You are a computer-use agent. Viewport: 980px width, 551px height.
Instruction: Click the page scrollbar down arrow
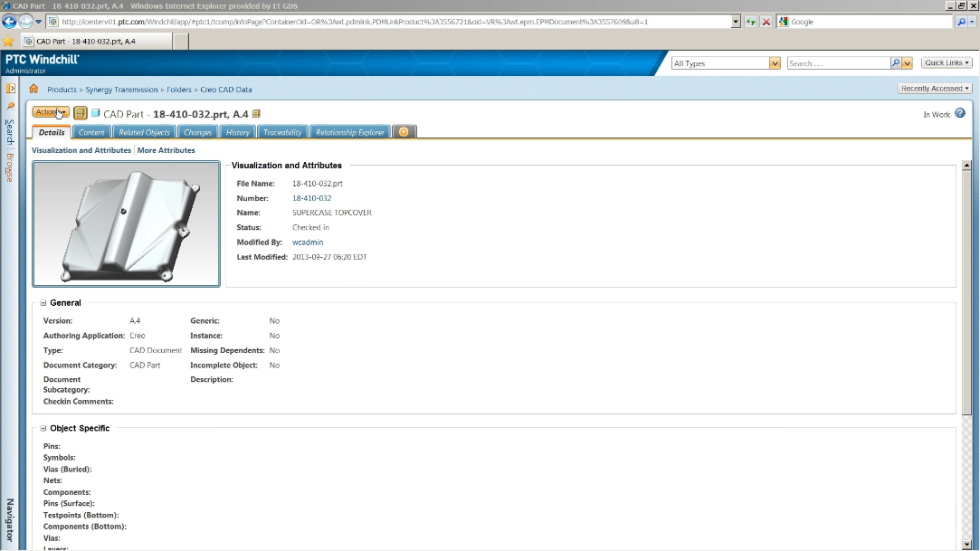click(966, 544)
